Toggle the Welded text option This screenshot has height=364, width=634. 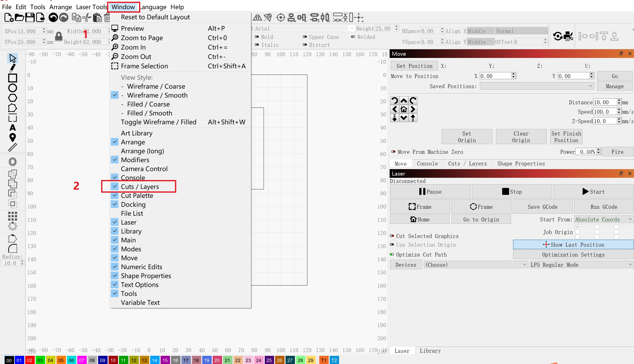(353, 37)
